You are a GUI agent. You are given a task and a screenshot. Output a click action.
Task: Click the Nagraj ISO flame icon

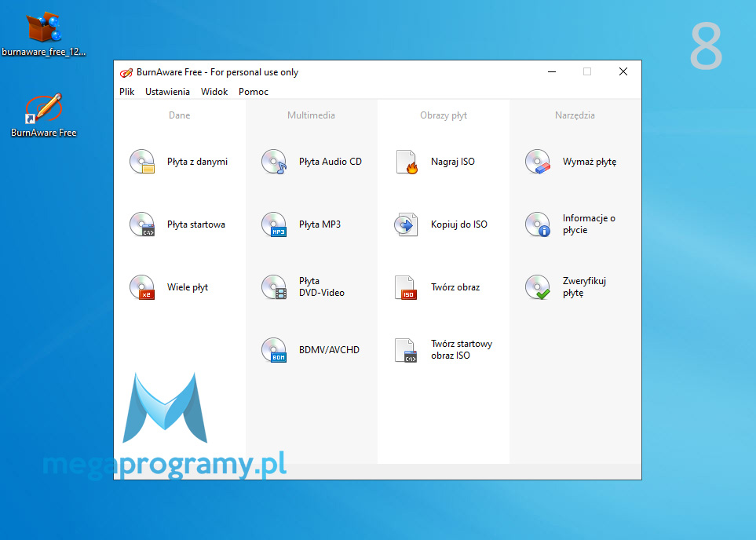click(407, 162)
